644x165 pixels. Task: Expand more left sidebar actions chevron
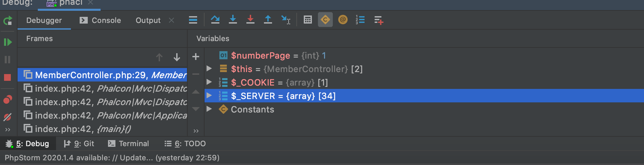8,130
